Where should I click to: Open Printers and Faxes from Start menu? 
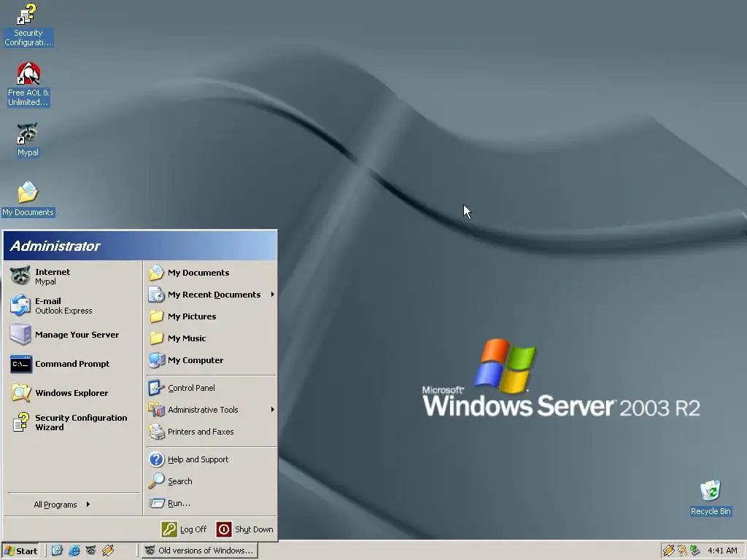click(x=211, y=432)
